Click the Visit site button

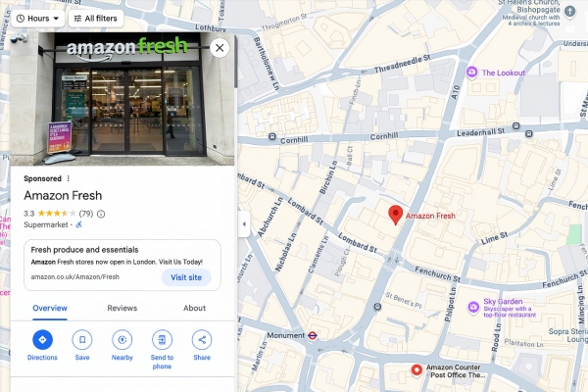[186, 277]
